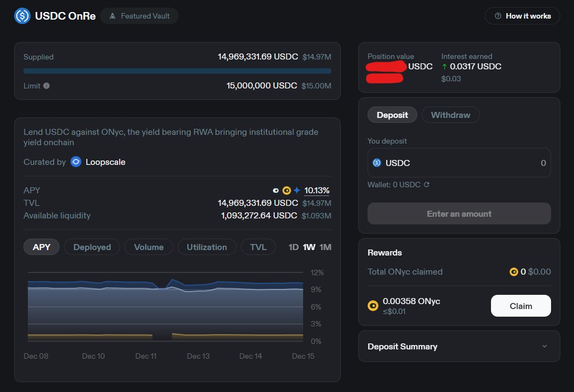Click the 14,969,331.69 USDC supplied value
This screenshot has height=392, width=574.
(258, 57)
